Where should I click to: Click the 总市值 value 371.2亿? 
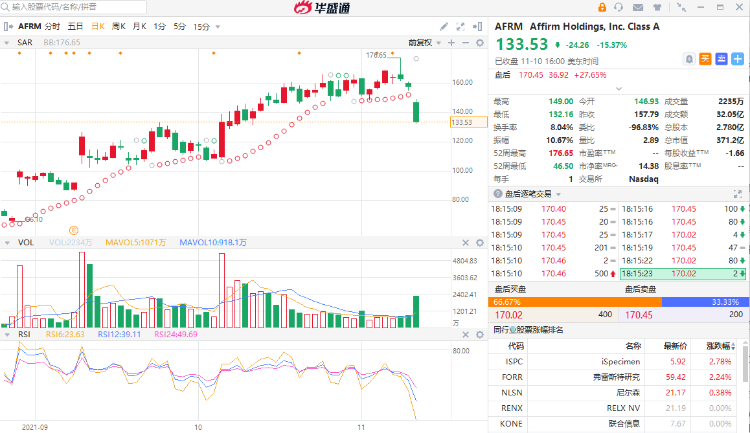730,140
